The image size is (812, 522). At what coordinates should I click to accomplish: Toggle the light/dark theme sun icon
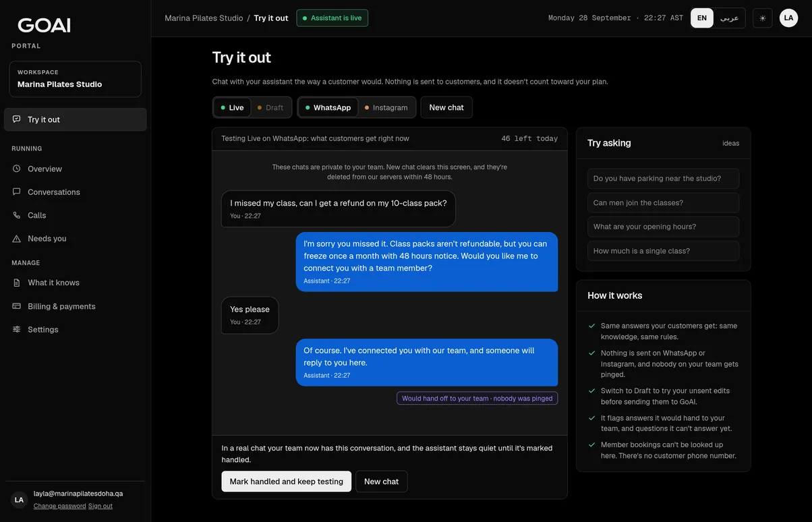763,18
